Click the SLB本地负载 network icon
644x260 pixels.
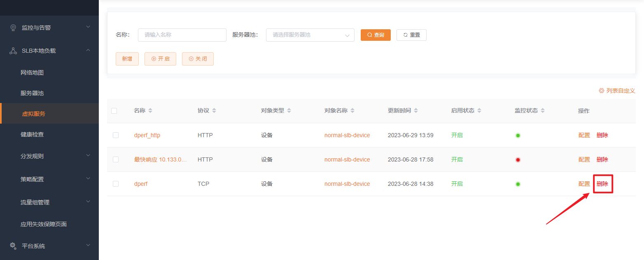coord(13,51)
